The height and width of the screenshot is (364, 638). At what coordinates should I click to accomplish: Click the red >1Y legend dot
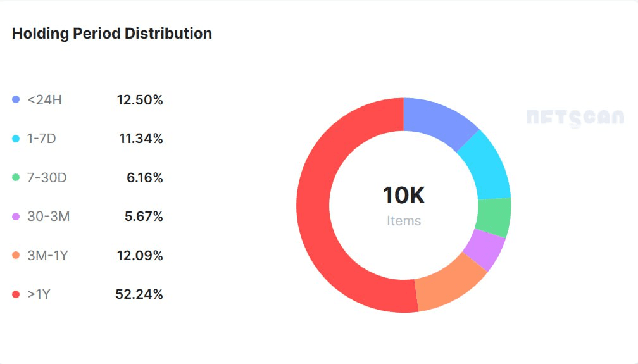[16, 294]
